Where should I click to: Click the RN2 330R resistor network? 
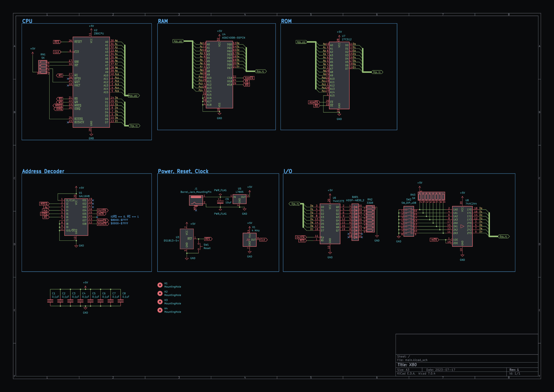coord(370,219)
